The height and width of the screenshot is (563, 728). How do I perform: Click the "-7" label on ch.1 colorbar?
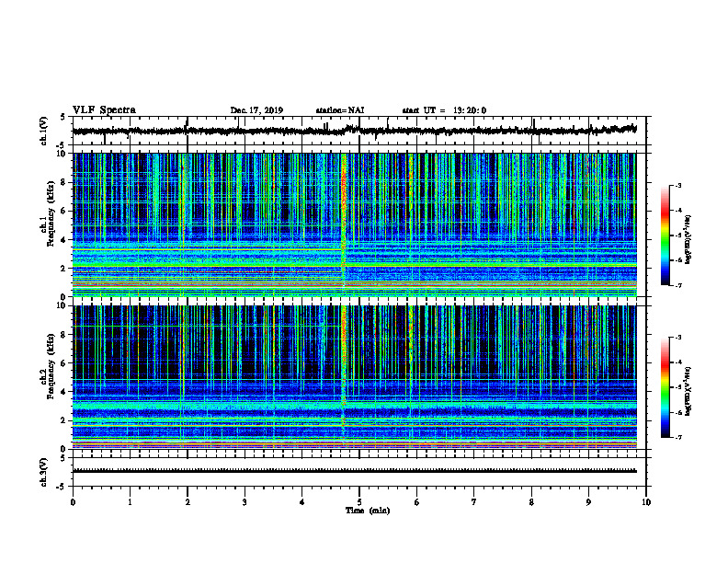point(678,285)
